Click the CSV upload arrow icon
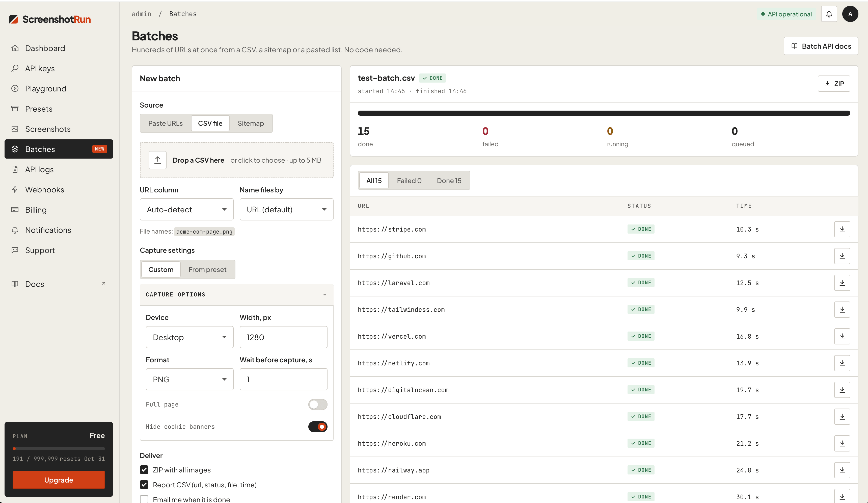 (x=157, y=160)
